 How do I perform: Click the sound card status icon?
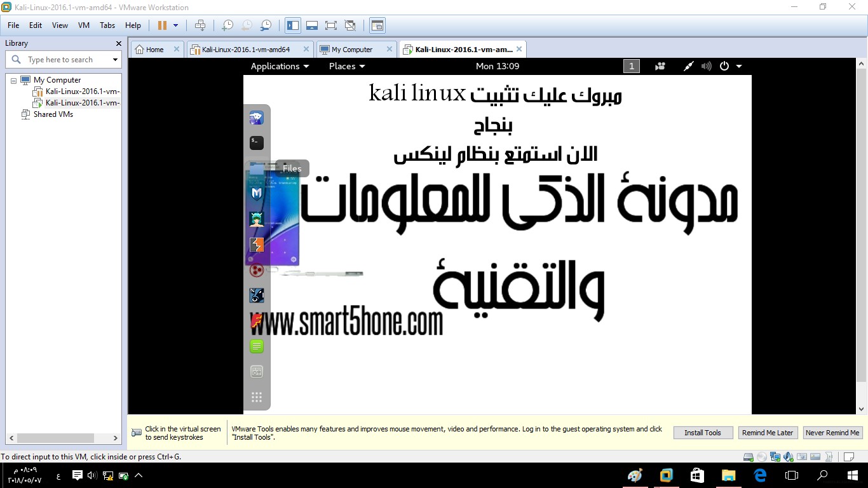tap(788, 456)
